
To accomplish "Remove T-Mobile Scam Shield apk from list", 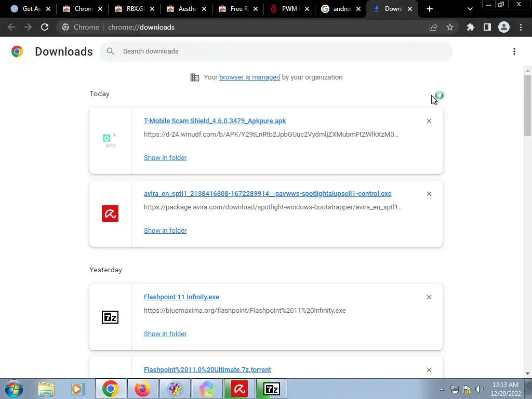I will [429, 121].
